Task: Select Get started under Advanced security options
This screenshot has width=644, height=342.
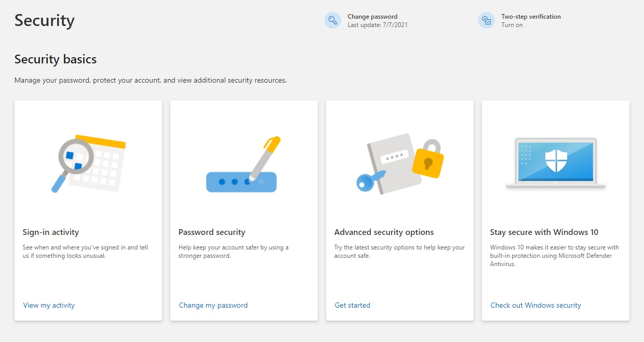Action: click(x=352, y=305)
